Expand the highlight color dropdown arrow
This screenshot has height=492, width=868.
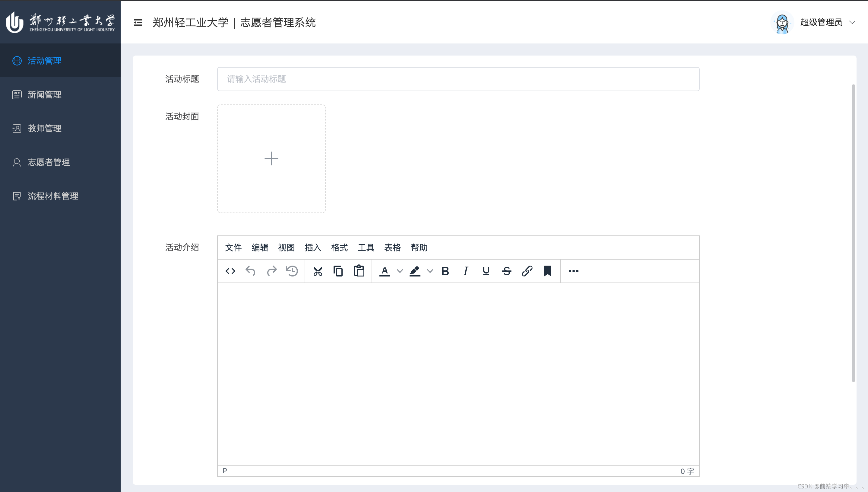(430, 271)
